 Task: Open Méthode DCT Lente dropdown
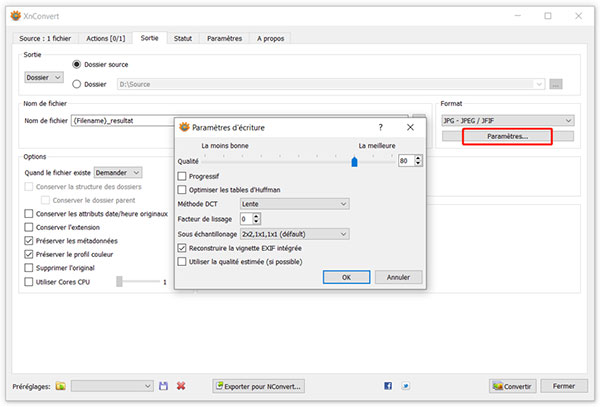(294, 204)
